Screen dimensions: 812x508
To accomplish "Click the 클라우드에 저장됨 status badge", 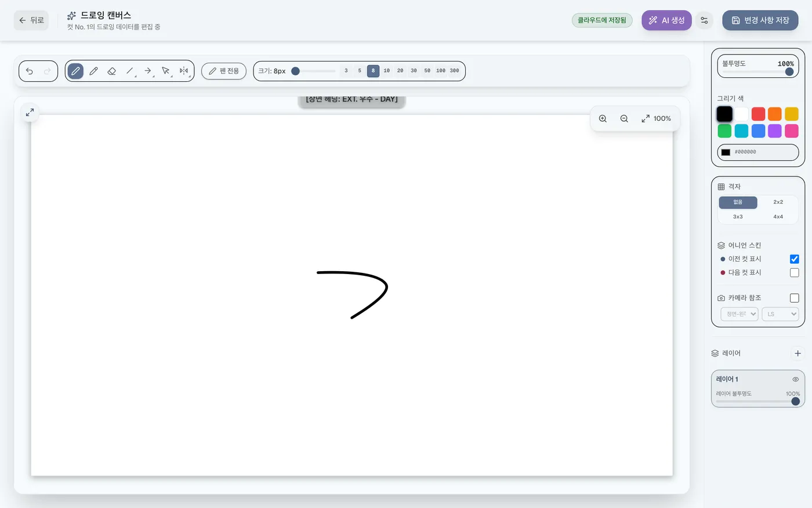I will [x=602, y=20].
